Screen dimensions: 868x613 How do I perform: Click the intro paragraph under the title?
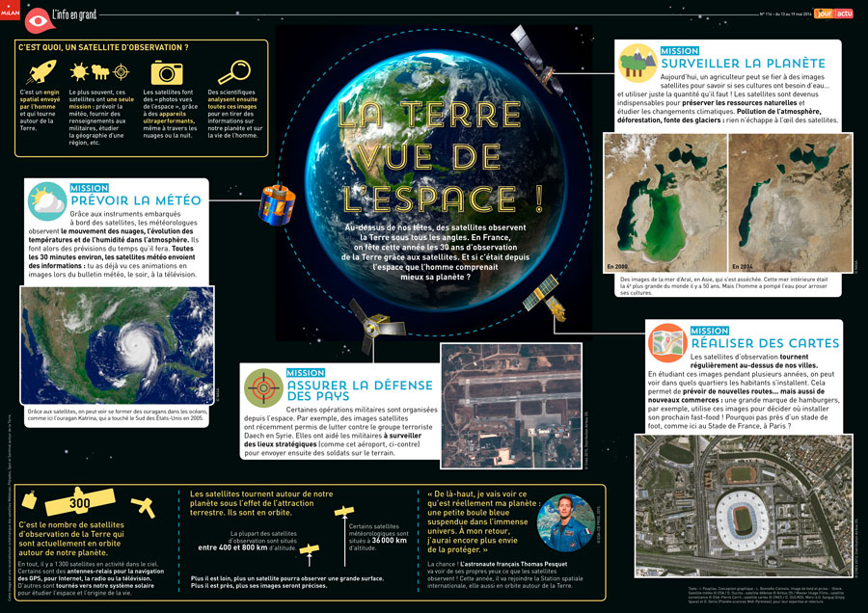(x=435, y=253)
